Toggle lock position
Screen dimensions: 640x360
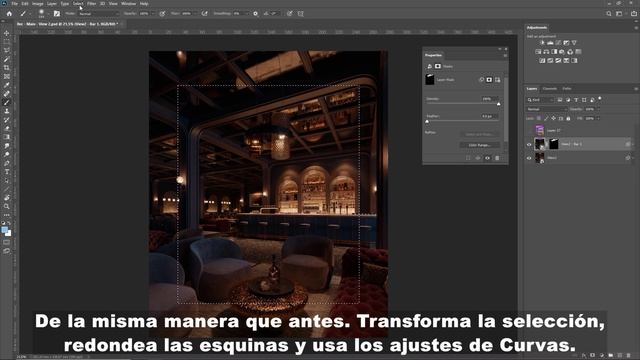click(x=553, y=118)
